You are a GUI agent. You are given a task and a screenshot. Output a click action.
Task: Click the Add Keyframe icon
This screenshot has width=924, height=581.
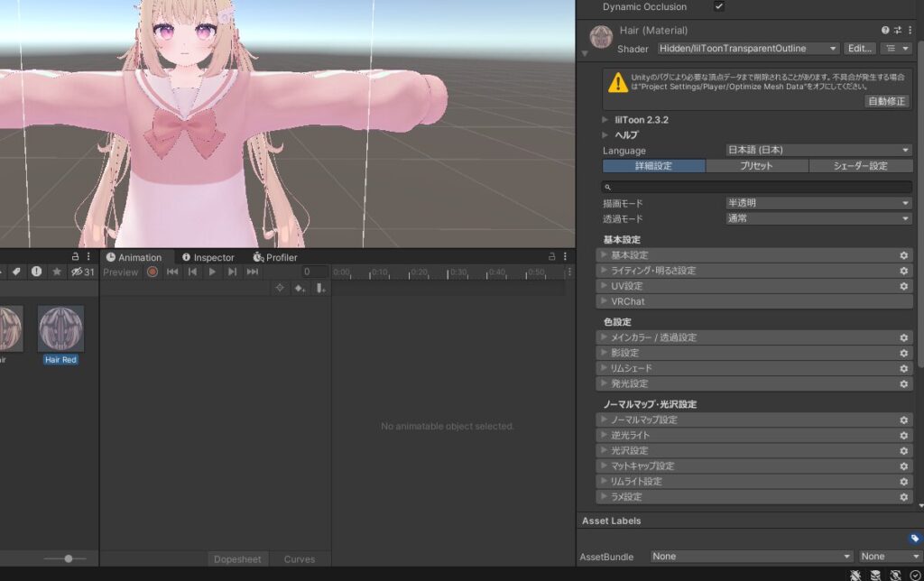300,288
